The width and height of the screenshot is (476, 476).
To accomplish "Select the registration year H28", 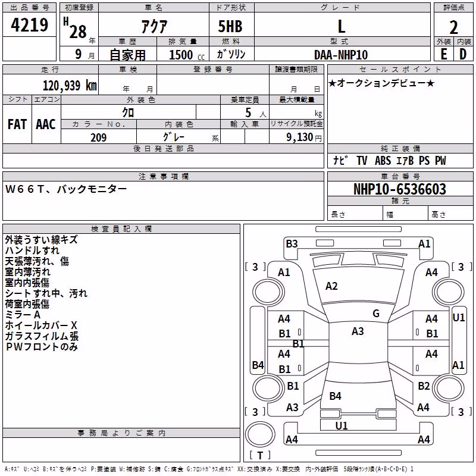I will [75, 29].
